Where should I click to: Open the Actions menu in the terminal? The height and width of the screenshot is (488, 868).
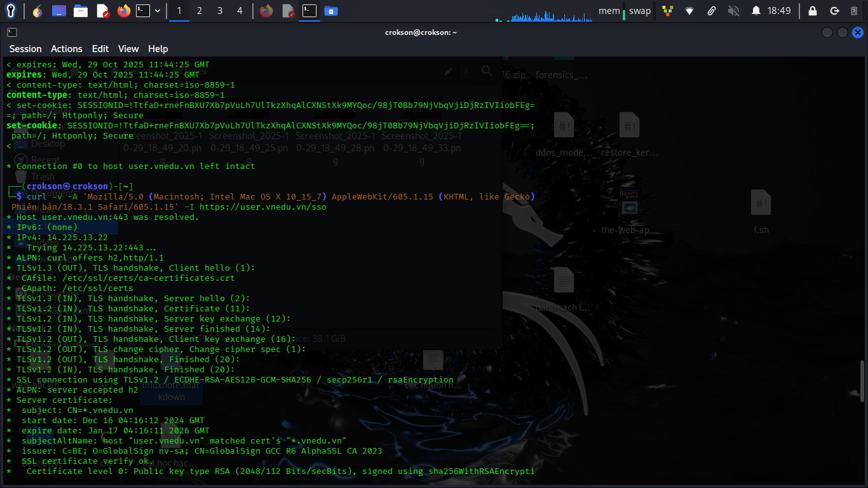click(67, 49)
